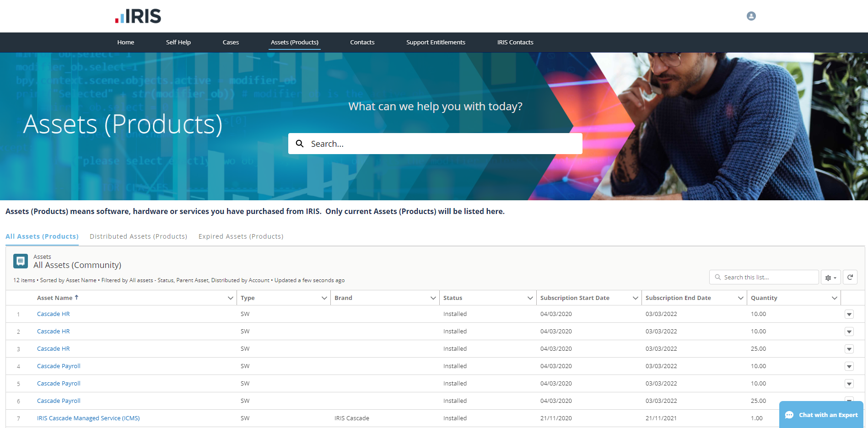
Task: Click into the main Search... field
Action: [435, 144]
